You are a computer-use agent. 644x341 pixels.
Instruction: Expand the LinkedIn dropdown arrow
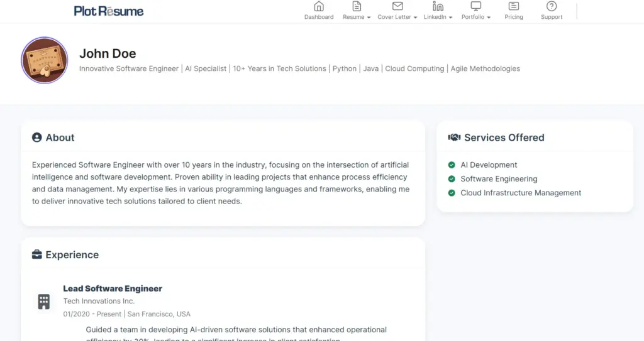click(450, 17)
